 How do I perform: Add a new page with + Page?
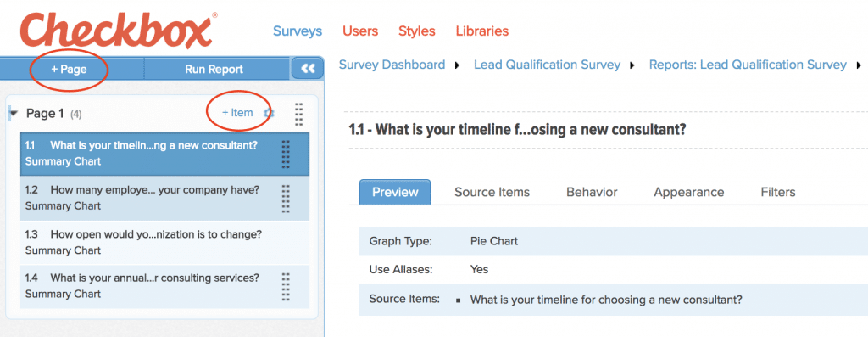(x=70, y=70)
